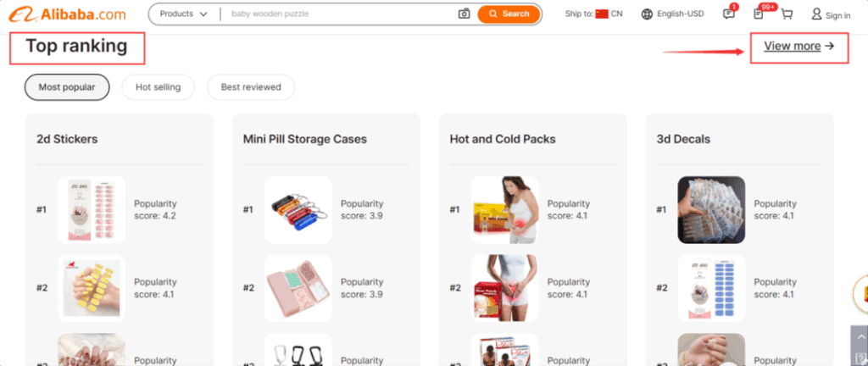This screenshot has width=868, height=366.
Task: Open the orders clipboard icon with 99+ badge
Action: [x=759, y=14]
